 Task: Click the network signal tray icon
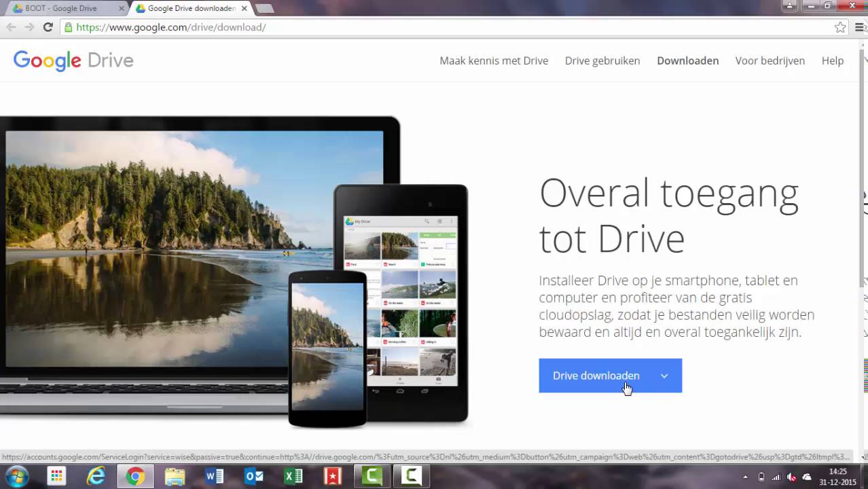(776, 477)
